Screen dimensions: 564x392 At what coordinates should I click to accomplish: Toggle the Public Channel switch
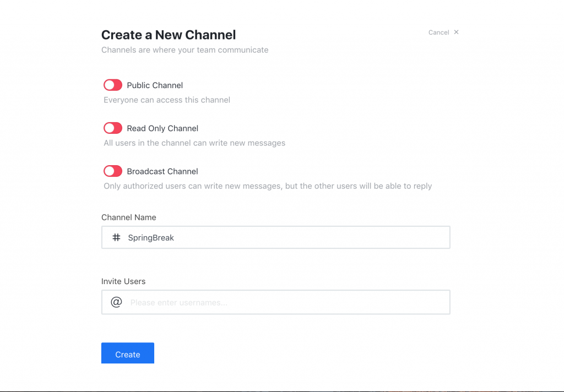(113, 85)
